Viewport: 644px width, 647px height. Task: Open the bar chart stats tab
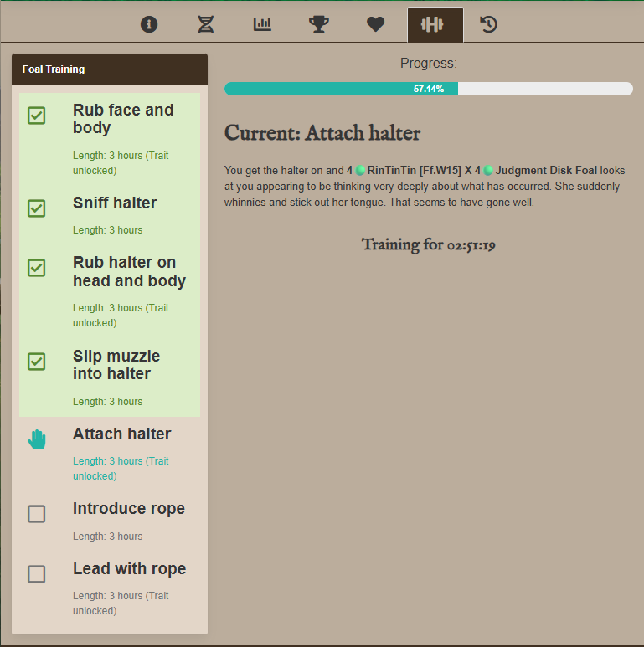[262, 24]
